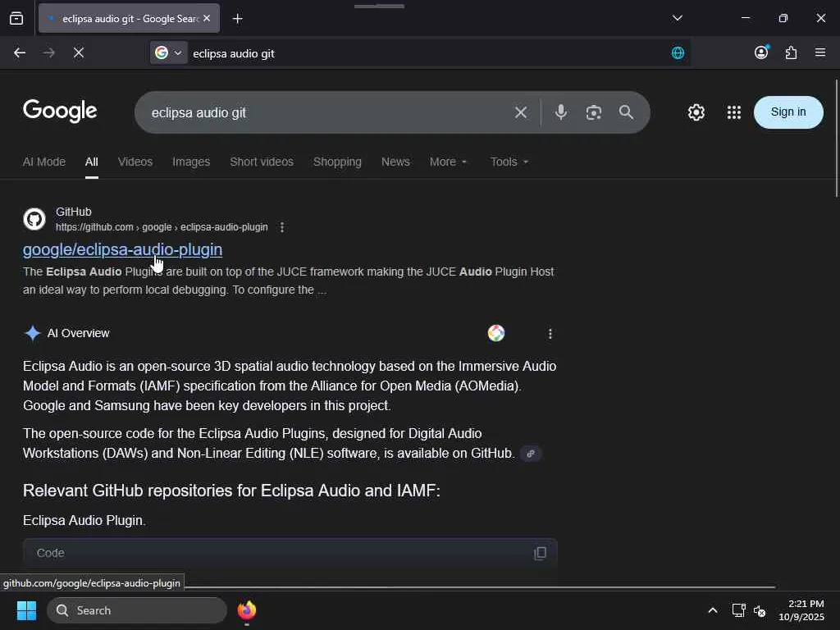The height and width of the screenshot is (630, 840).
Task: Select the All results tab
Action: tap(92, 162)
